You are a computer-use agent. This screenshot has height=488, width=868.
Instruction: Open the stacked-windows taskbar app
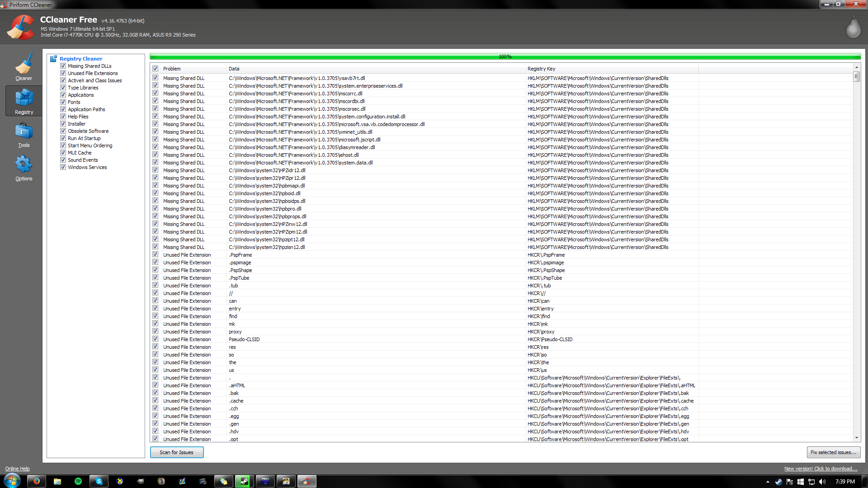point(224,481)
